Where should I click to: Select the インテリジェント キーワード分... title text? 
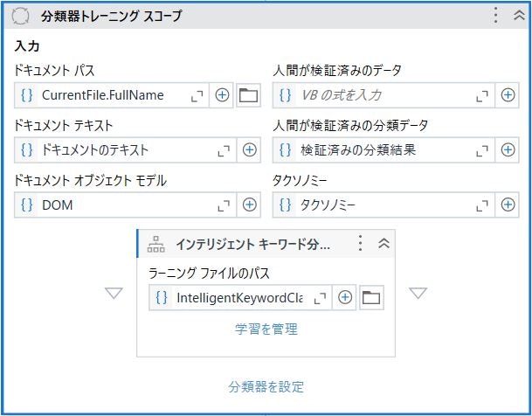point(252,244)
